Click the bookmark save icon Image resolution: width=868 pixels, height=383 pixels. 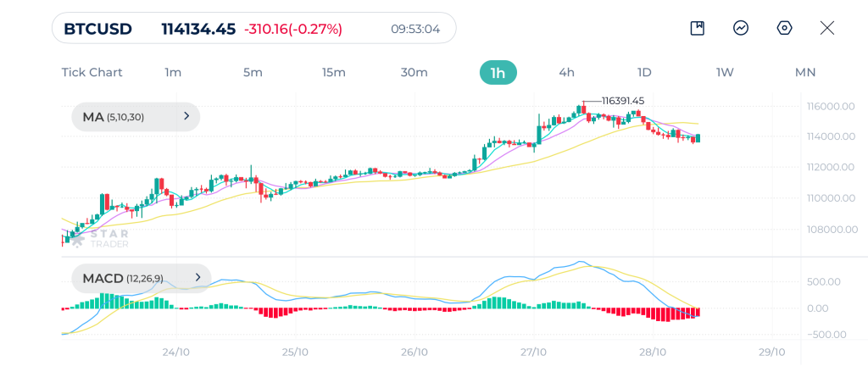point(697,28)
